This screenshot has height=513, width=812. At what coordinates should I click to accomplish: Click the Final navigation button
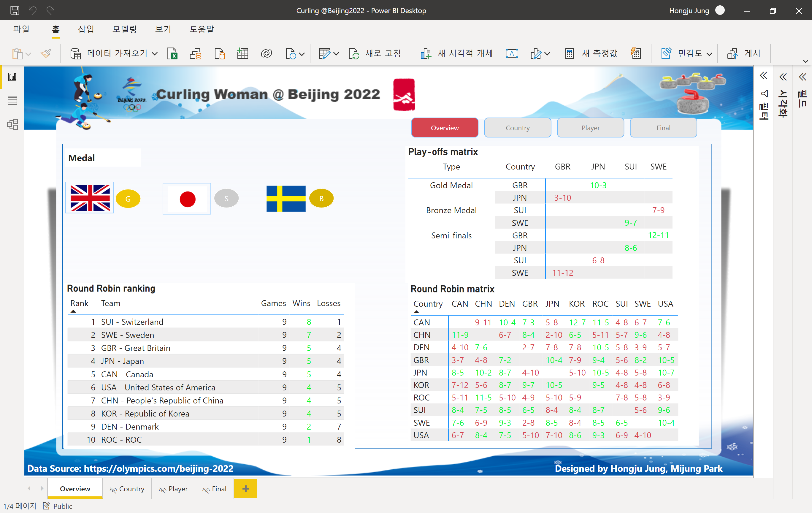tap(663, 128)
